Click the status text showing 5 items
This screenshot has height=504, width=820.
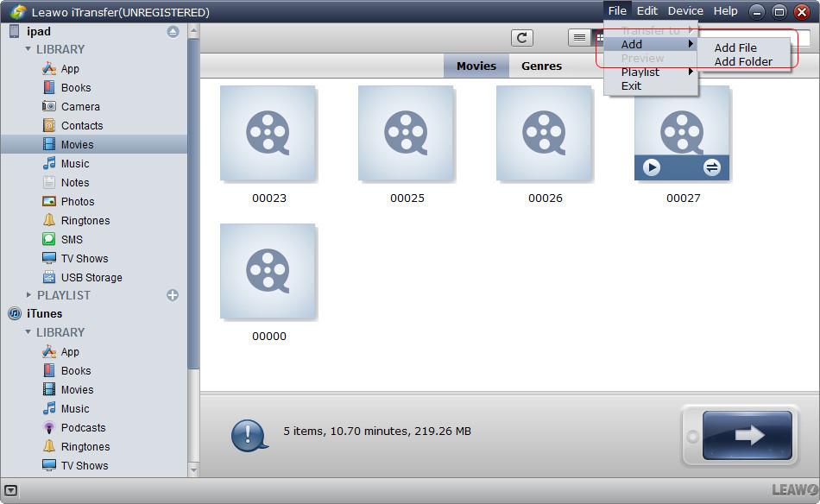[377, 432]
